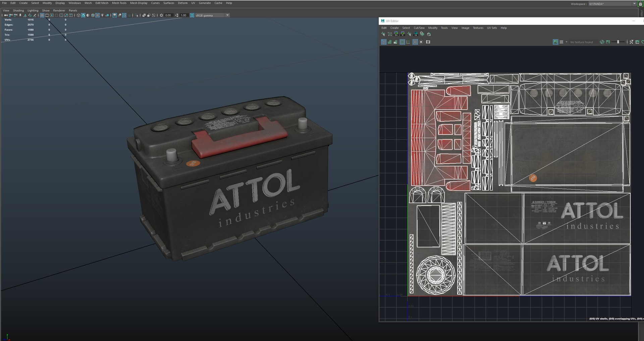Image resolution: width=644 pixels, height=341 pixels.
Task: Open the Workspace selector dropdown
Action: pyautogui.click(x=612, y=4)
